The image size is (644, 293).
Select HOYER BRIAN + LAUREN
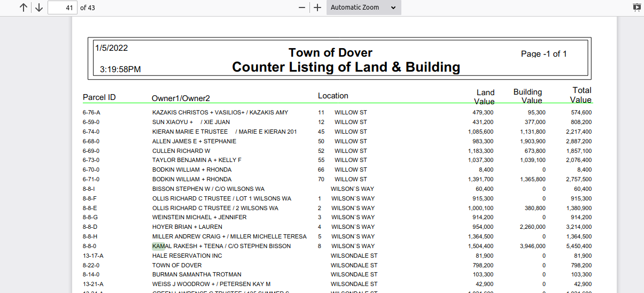point(187,227)
